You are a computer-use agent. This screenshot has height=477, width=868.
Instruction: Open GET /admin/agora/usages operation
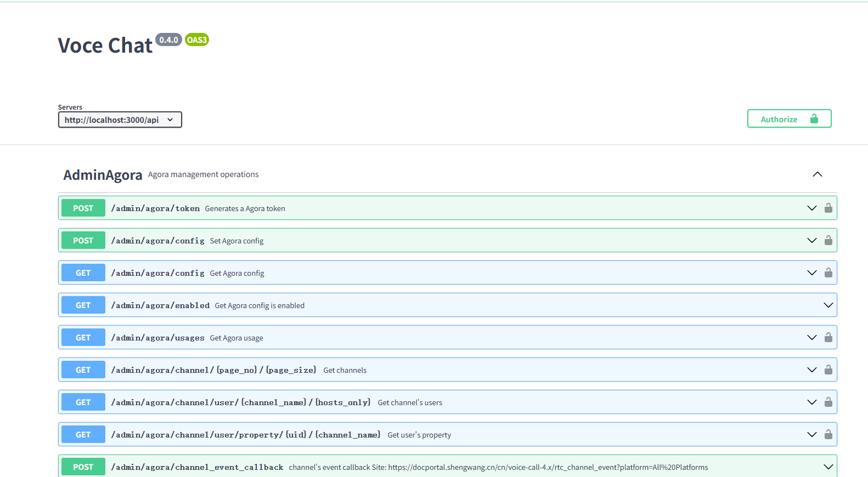point(447,337)
